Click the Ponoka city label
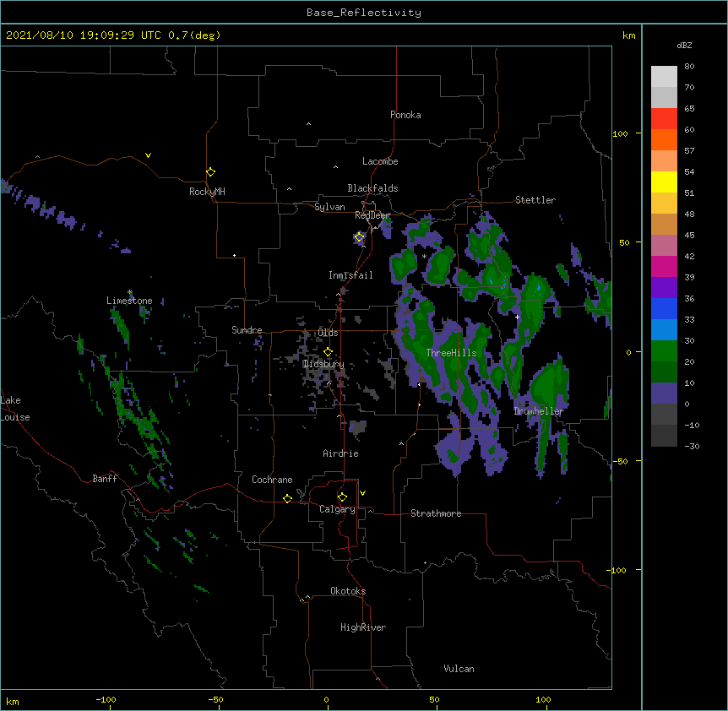 [405, 115]
